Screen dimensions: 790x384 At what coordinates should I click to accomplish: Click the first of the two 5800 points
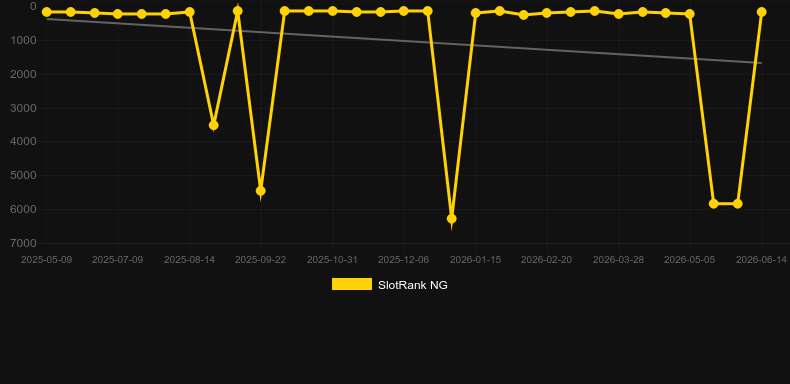point(713,204)
